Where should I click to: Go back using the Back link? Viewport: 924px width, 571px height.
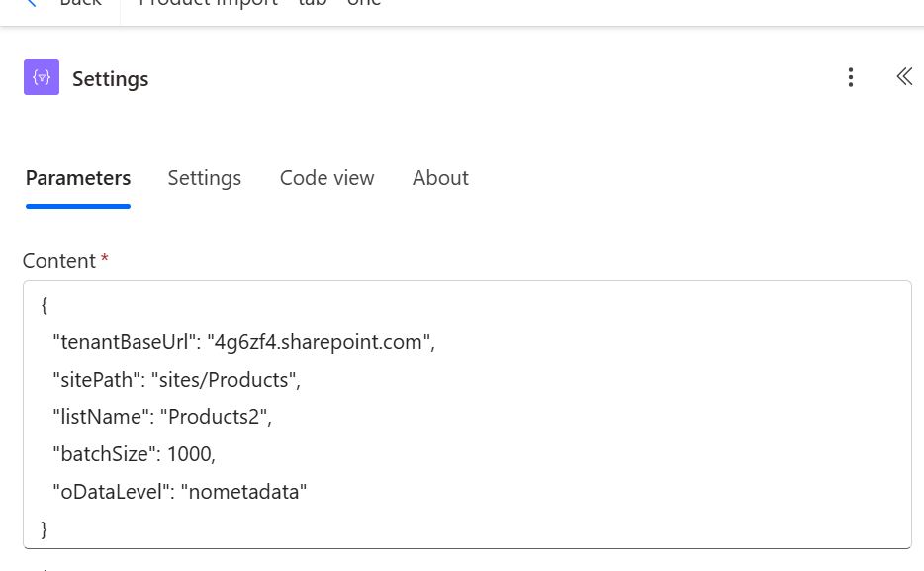coord(79,3)
